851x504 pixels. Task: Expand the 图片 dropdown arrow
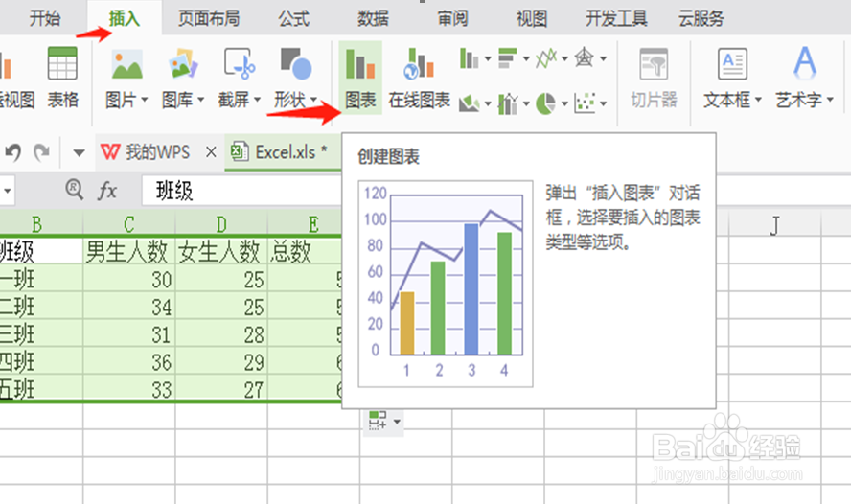pyautogui.click(x=145, y=100)
